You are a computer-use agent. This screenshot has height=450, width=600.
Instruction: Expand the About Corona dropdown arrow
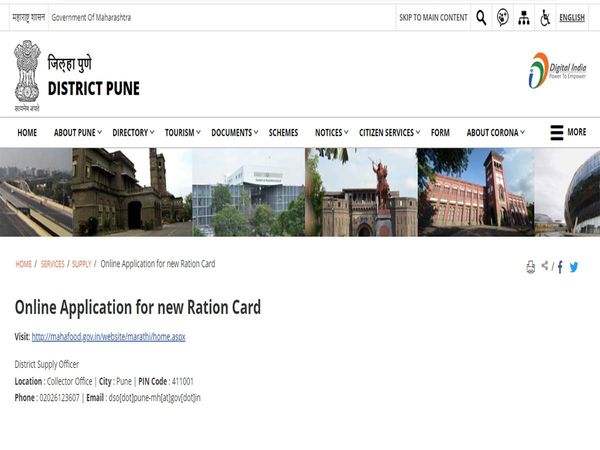[x=522, y=132]
